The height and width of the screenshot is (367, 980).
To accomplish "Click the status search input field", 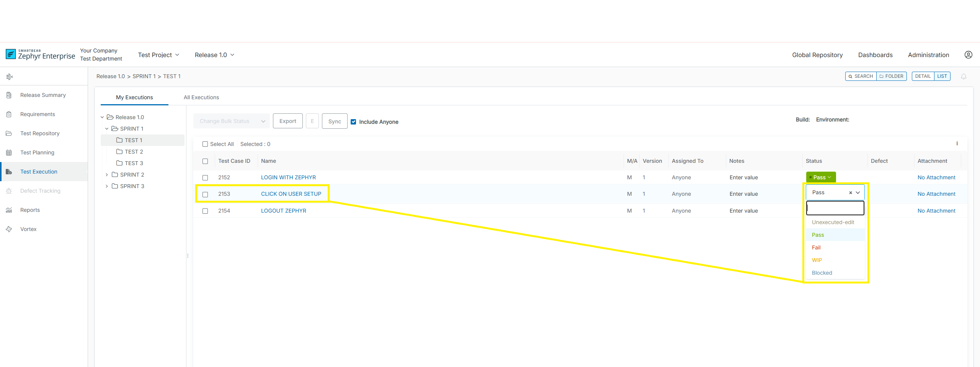I will pos(835,208).
